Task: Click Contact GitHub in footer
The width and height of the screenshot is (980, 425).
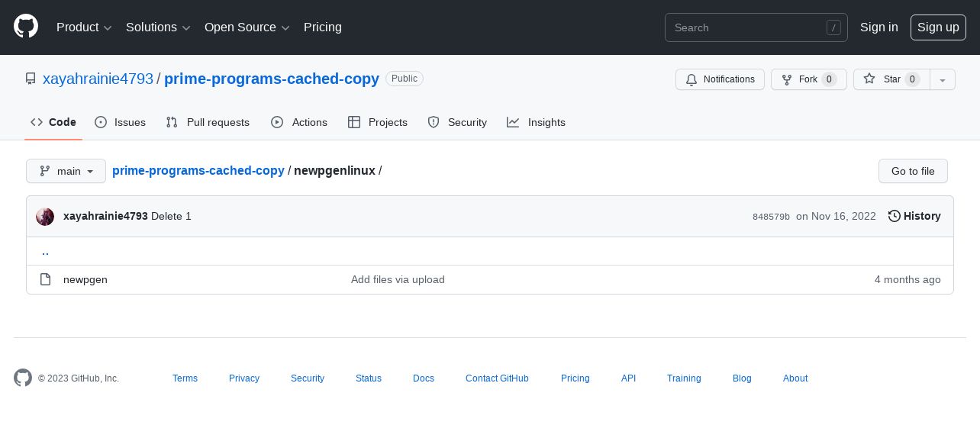Action: 497,378
